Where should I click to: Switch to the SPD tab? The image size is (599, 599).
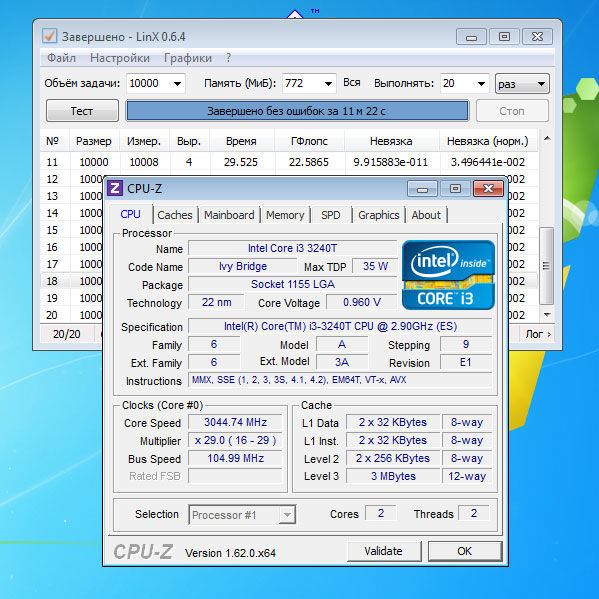pyautogui.click(x=331, y=215)
